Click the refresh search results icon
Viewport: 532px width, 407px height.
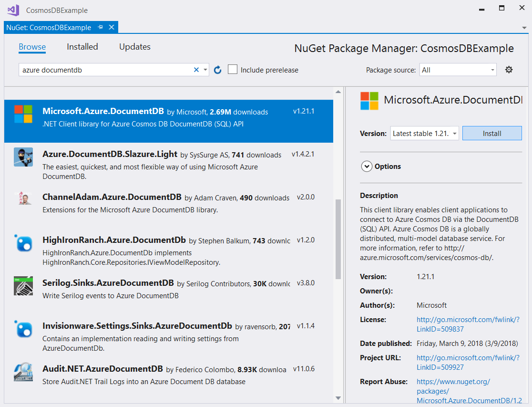tap(218, 70)
